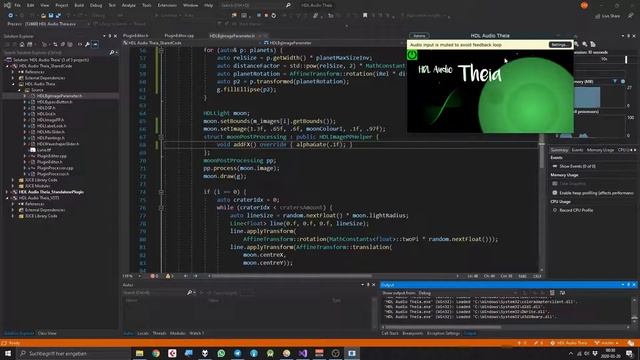Click the Solution Explorer Home icon

click(x=22, y=44)
